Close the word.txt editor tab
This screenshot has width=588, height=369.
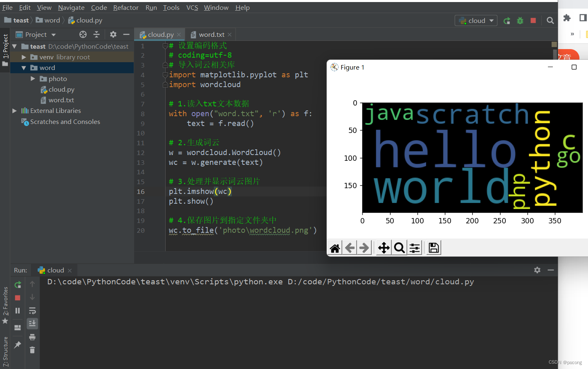point(229,35)
